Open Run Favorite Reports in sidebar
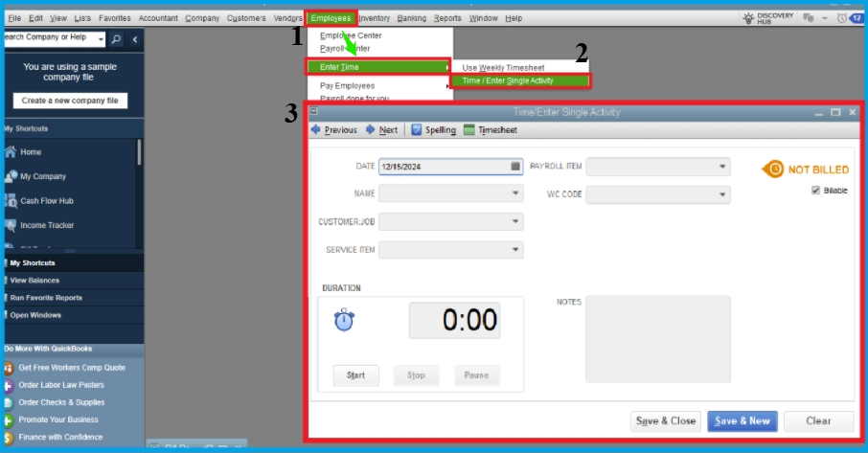 point(46,298)
